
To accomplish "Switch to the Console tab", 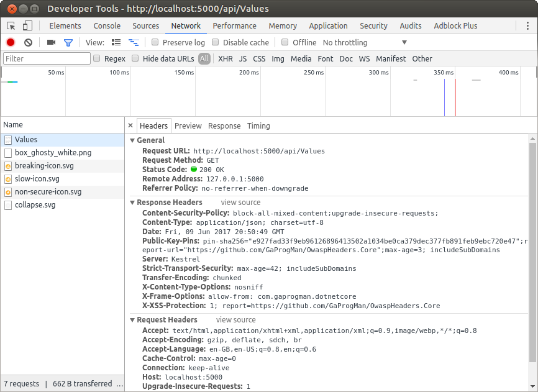I will (x=107, y=25).
